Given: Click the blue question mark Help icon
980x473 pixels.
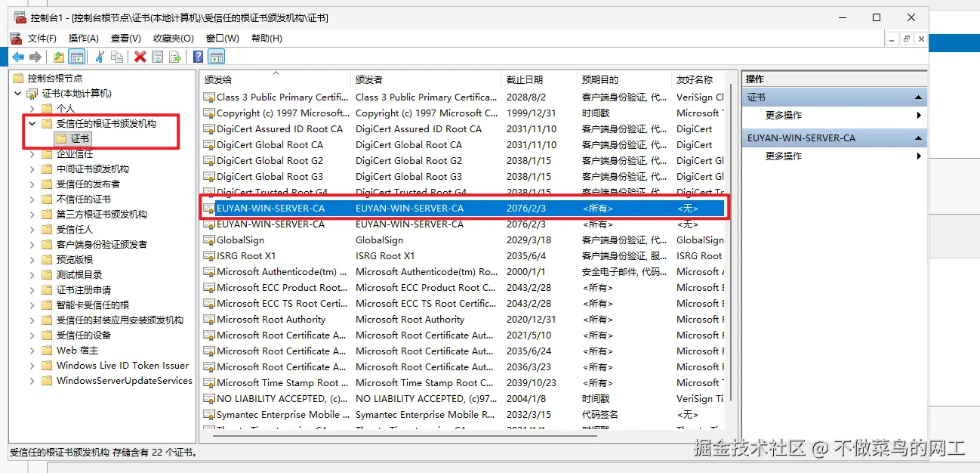Looking at the screenshot, I should (198, 57).
